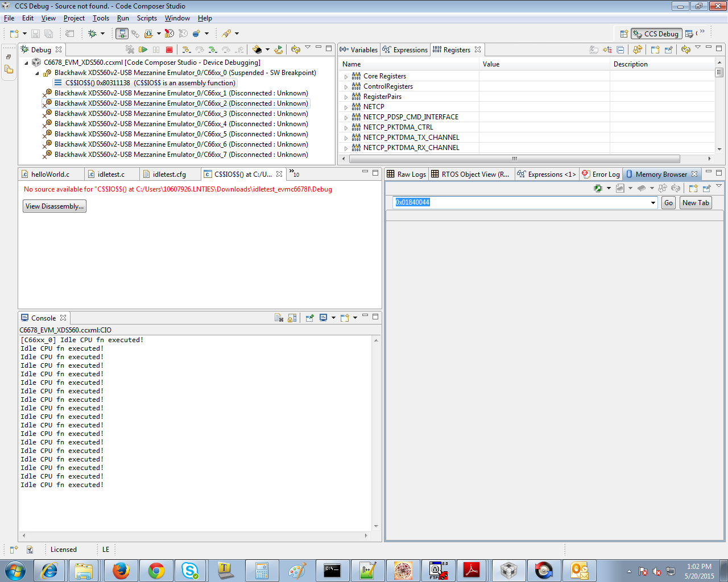Image resolution: width=728 pixels, height=582 pixels.
Task: Click Pin icon in Registers view toolbar
Action: (x=669, y=49)
